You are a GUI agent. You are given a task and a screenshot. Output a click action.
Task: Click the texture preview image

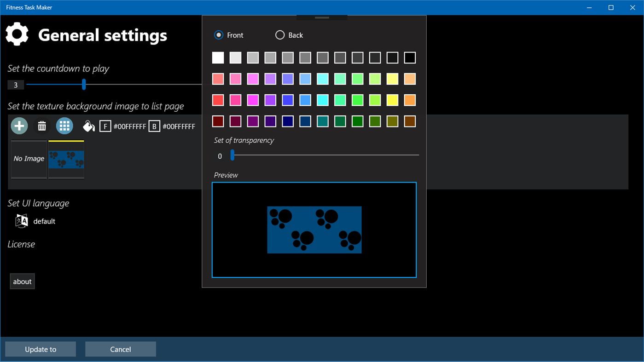[314, 230]
